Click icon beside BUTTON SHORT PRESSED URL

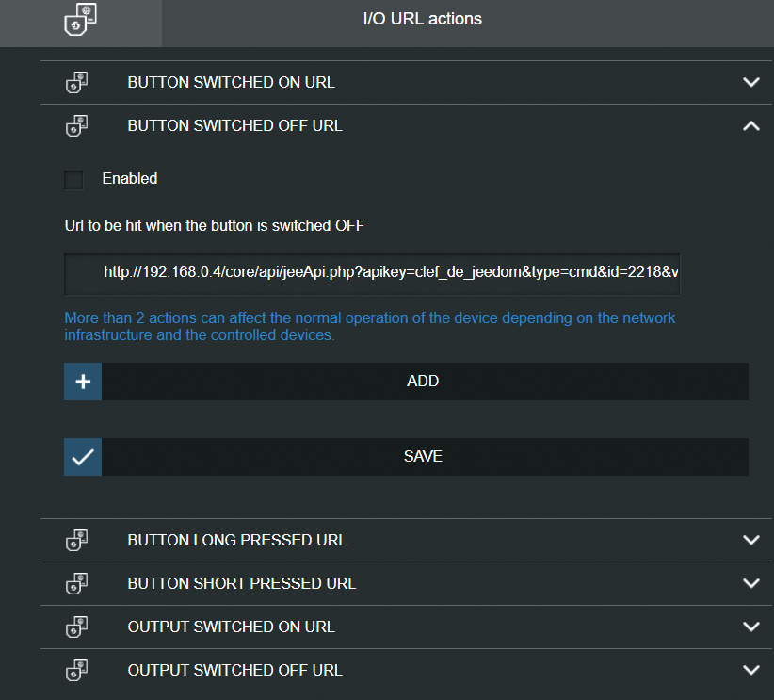coord(76,583)
